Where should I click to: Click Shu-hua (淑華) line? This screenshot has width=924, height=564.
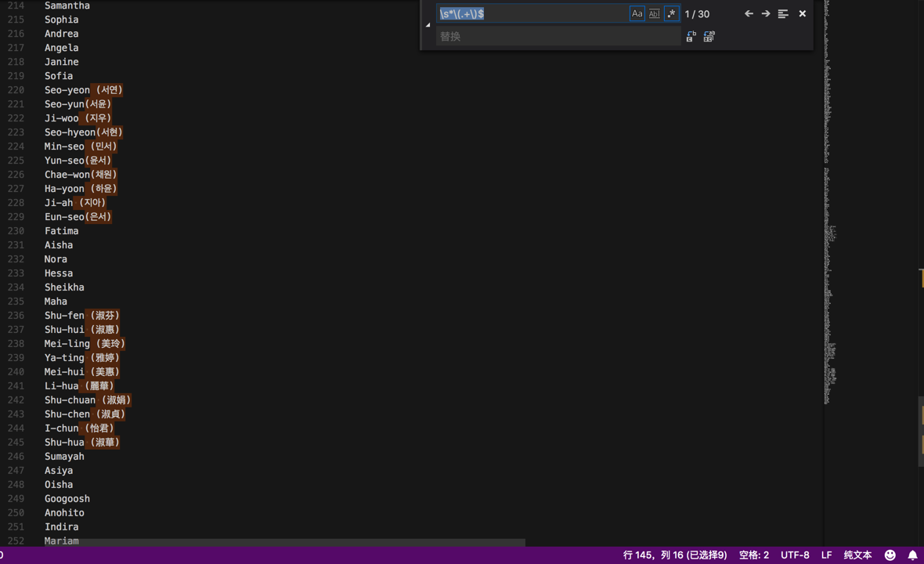(x=82, y=443)
